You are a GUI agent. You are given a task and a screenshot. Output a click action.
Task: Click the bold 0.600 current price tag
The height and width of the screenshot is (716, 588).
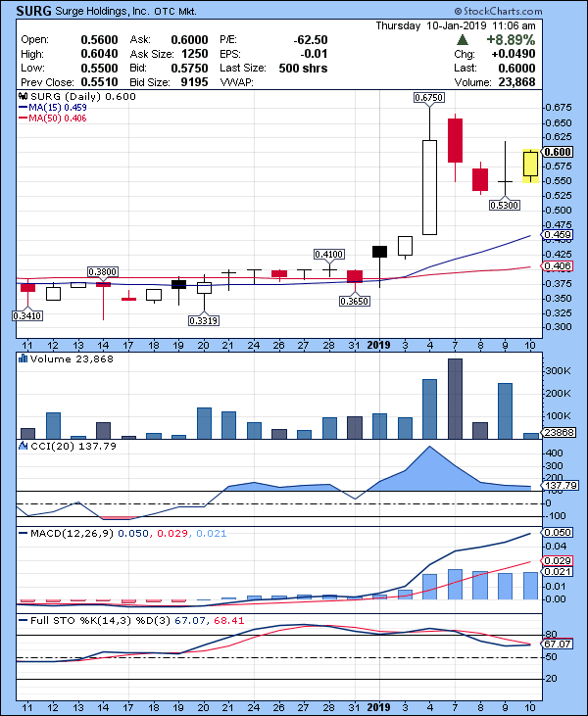[x=557, y=152]
